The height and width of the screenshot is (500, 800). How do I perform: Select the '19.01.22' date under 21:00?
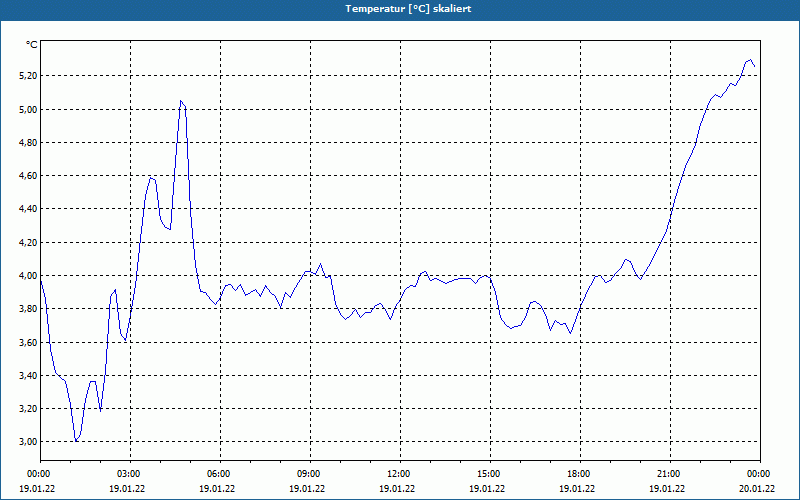click(667, 488)
